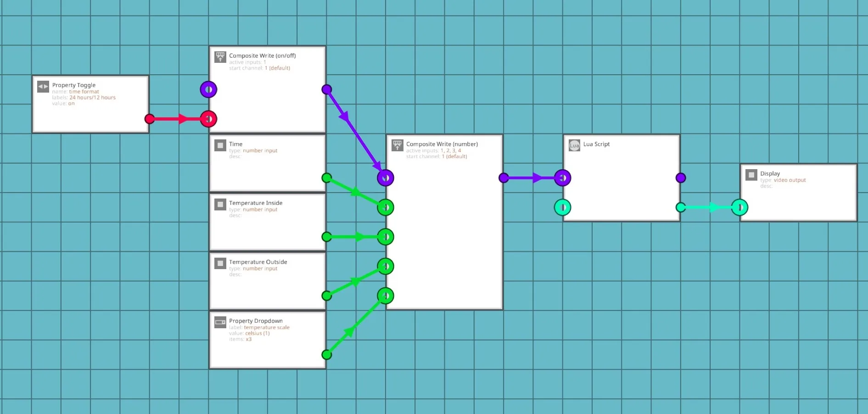Click the Lua Script node title
The height and width of the screenshot is (414, 868).
click(x=596, y=144)
